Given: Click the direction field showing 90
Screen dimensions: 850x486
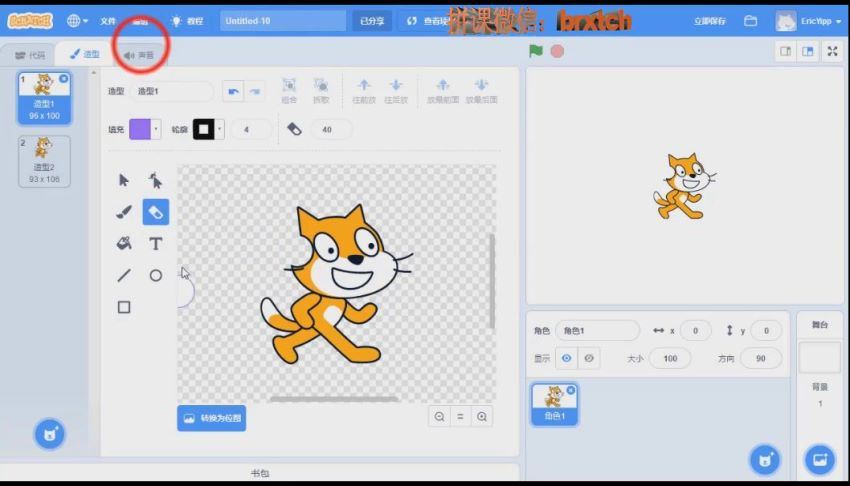Looking at the screenshot, I should (761, 358).
